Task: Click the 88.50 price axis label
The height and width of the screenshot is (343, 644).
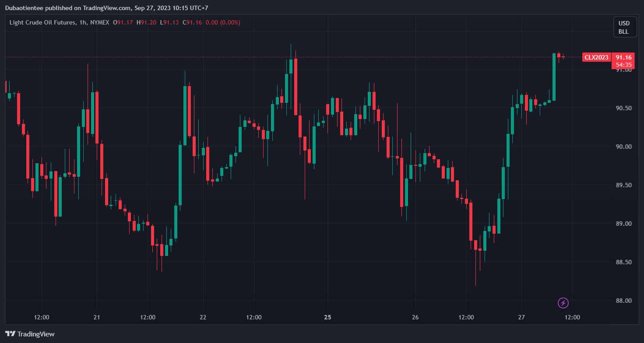Action: tap(623, 262)
